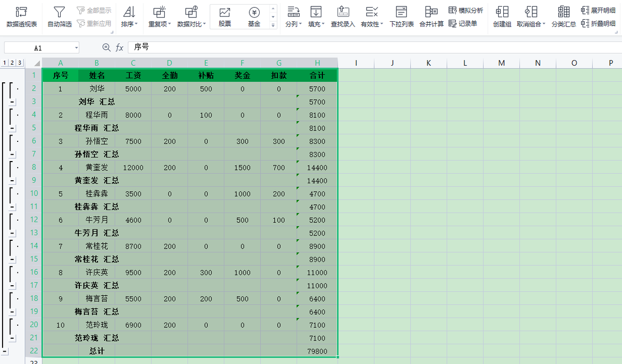This screenshot has height=364, width=622.
Task: Select the 基金 fund data type
Action: click(254, 17)
